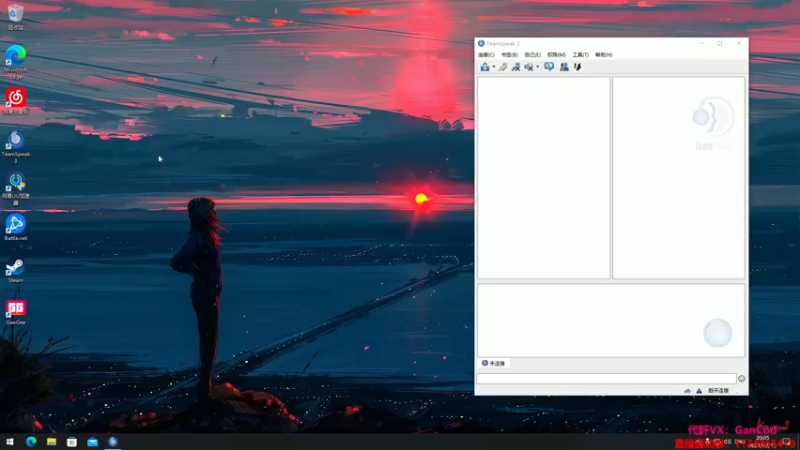Expand the dropdown arrow beside the bookmarks icon
The width and height of the screenshot is (800, 450).
[494, 67]
